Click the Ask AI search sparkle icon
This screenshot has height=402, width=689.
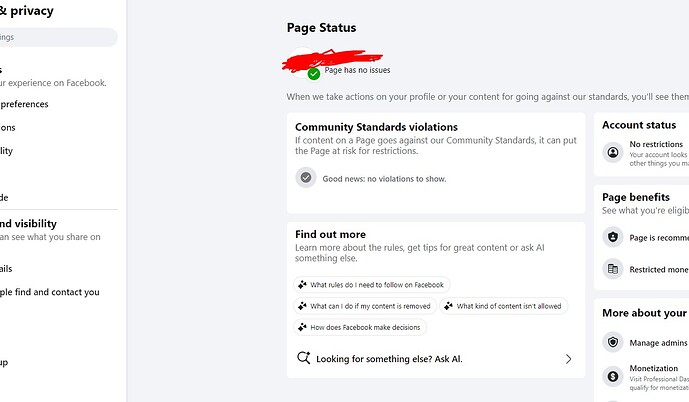[304, 358]
